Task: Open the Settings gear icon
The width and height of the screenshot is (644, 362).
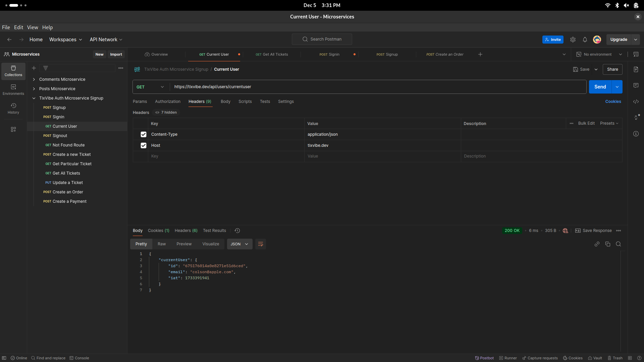Action: tap(573, 40)
